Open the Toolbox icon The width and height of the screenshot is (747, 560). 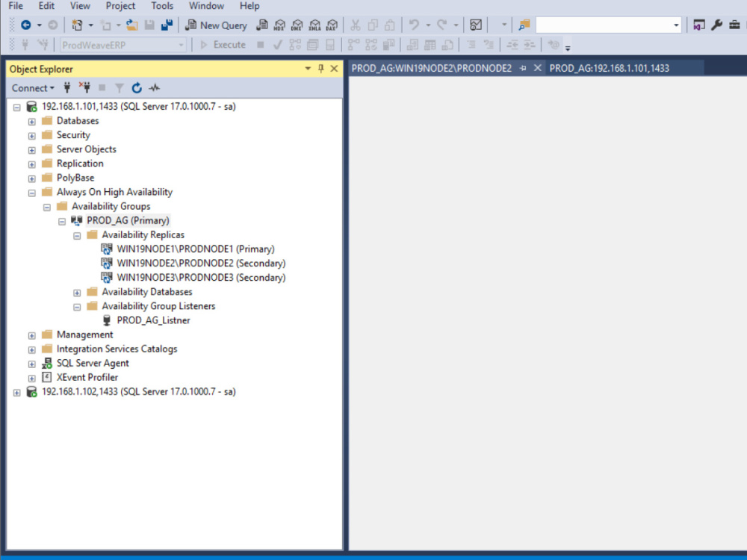(734, 25)
